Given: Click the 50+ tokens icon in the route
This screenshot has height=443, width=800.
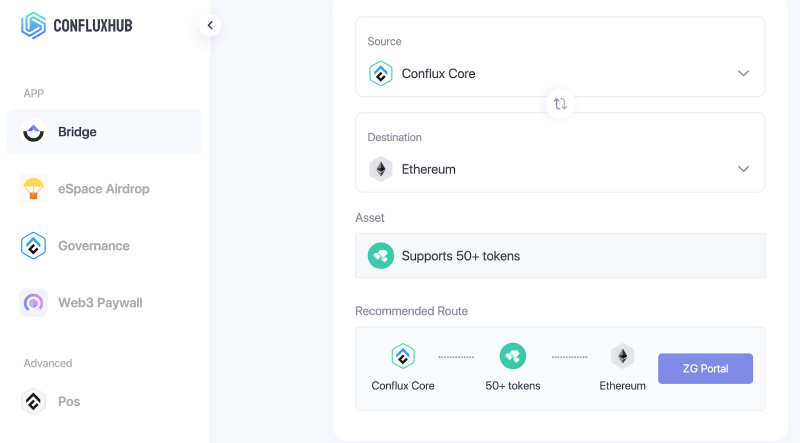Looking at the screenshot, I should (513, 356).
